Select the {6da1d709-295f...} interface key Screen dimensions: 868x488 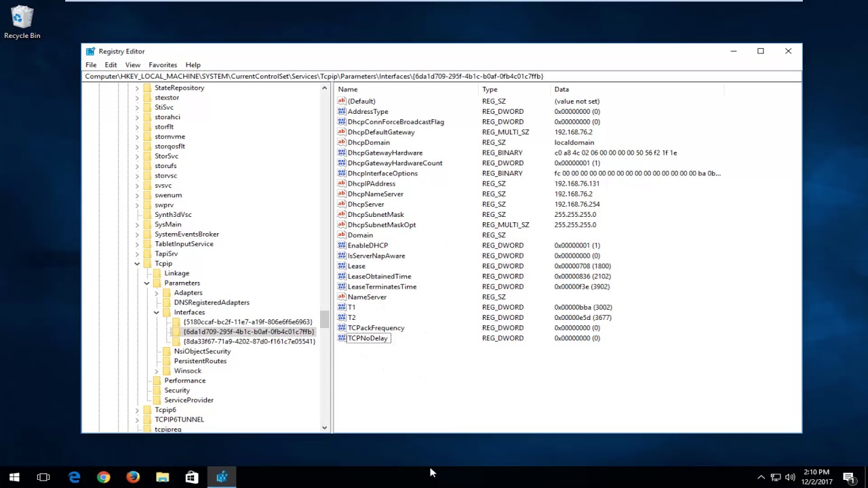[249, 332]
